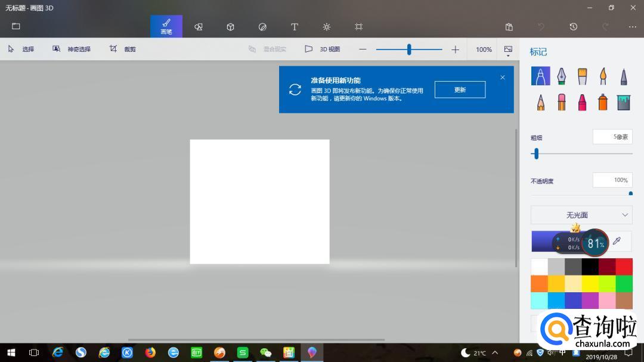Click the 更新 update button
This screenshot has width=644, height=362.
pos(460,89)
